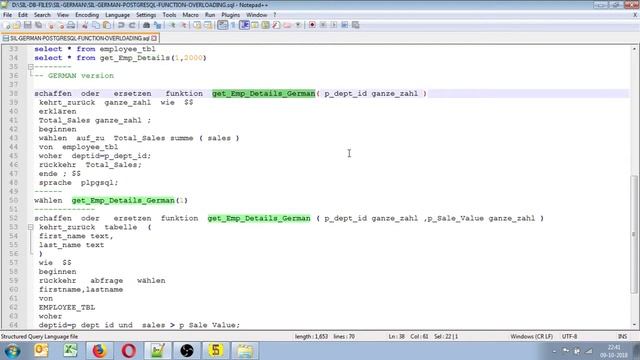This screenshot has width=640, height=360.
Task: Save recorded macro toolbar icon
Action: coord(356,25)
